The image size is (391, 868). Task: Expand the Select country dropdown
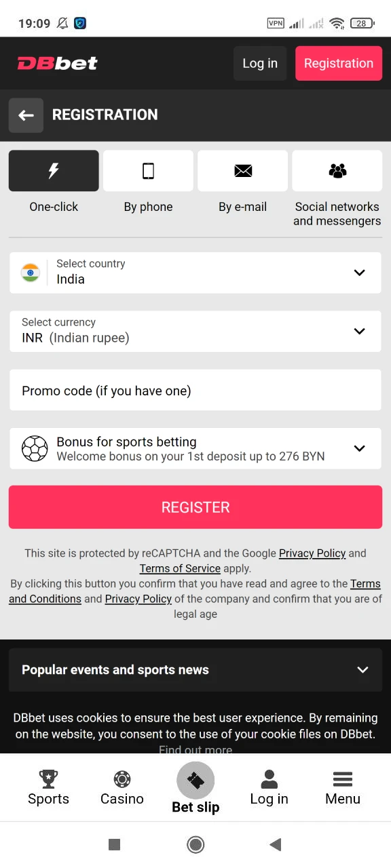point(359,273)
